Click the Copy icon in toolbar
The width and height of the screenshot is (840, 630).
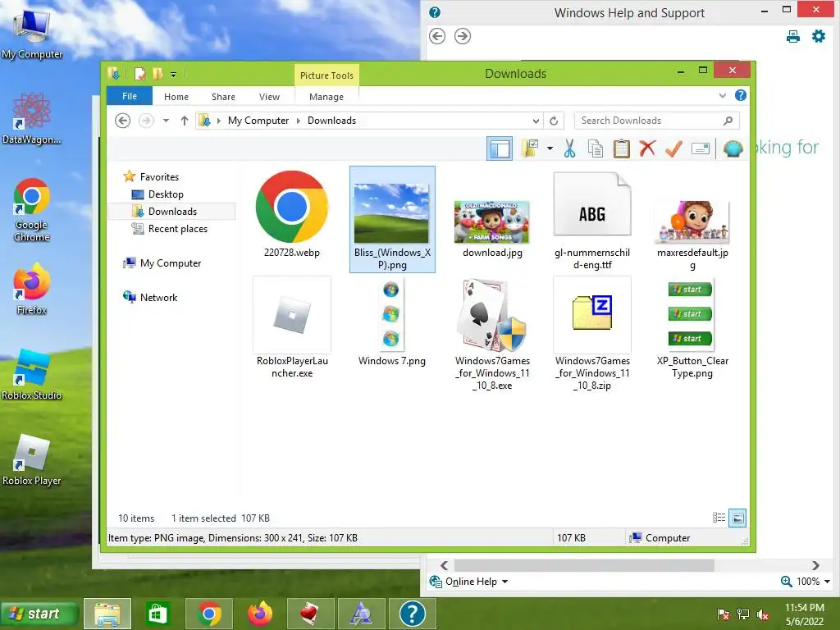596,148
